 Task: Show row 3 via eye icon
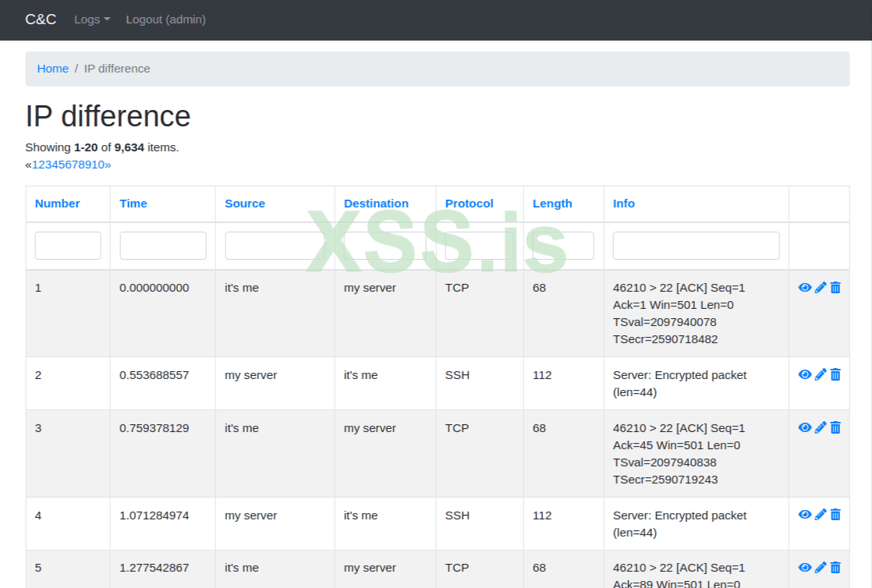[x=805, y=428]
